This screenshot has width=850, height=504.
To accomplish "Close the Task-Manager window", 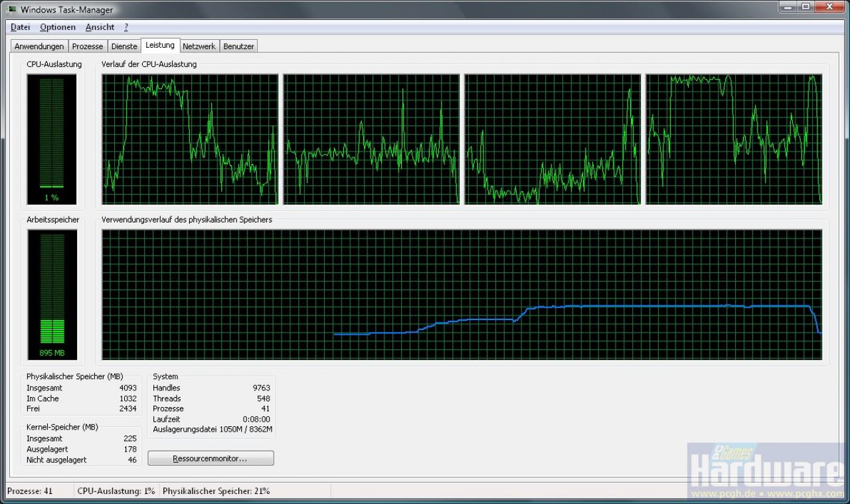I will pyautogui.click(x=829, y=7).
